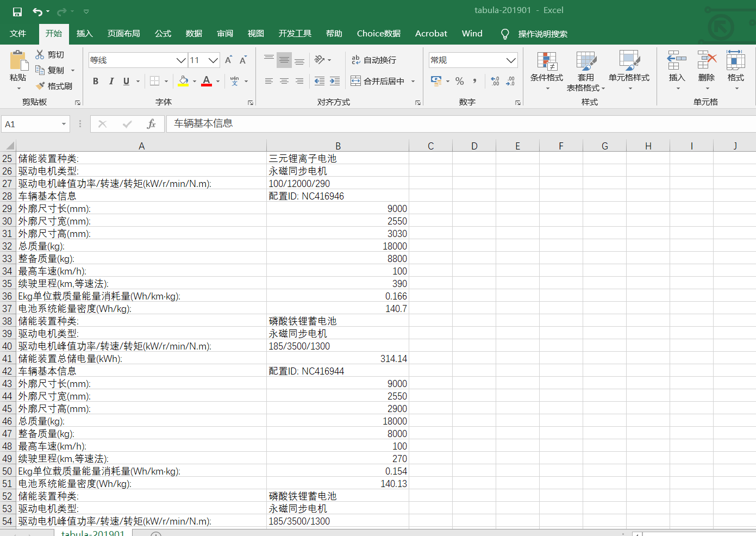
Task: Click the Cut scissors icon
Action: pyautogui.click(x=40, y=54)
